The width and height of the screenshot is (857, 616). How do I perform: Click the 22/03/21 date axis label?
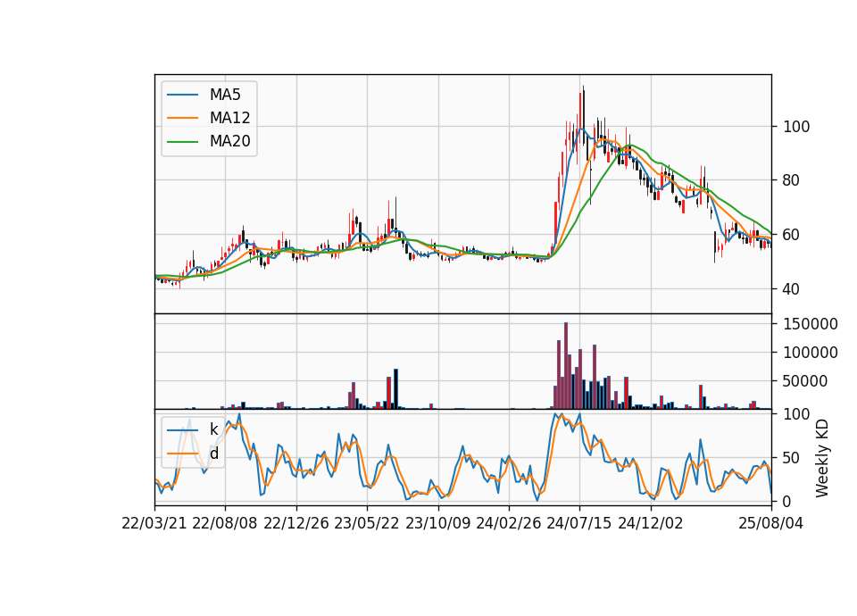coord(154,523)
